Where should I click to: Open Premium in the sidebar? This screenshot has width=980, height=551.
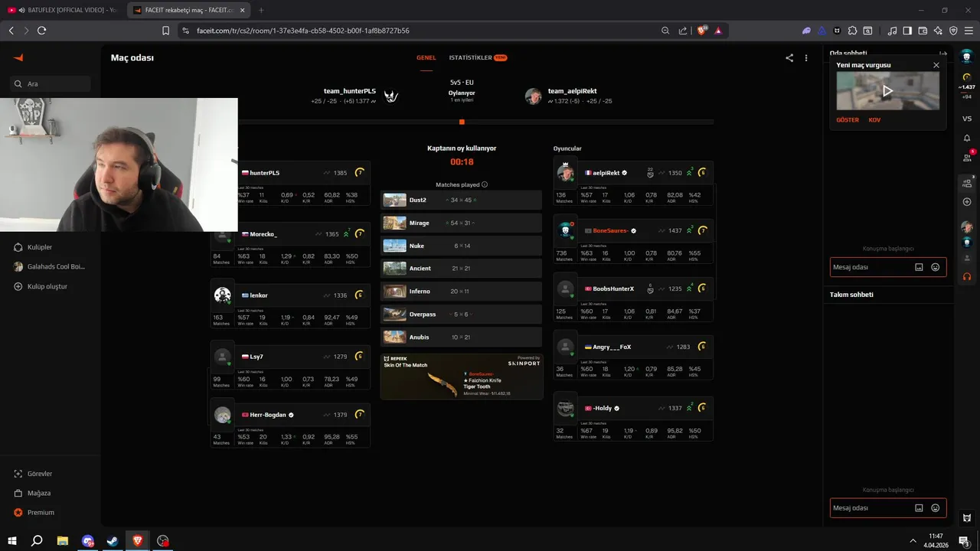34,512
